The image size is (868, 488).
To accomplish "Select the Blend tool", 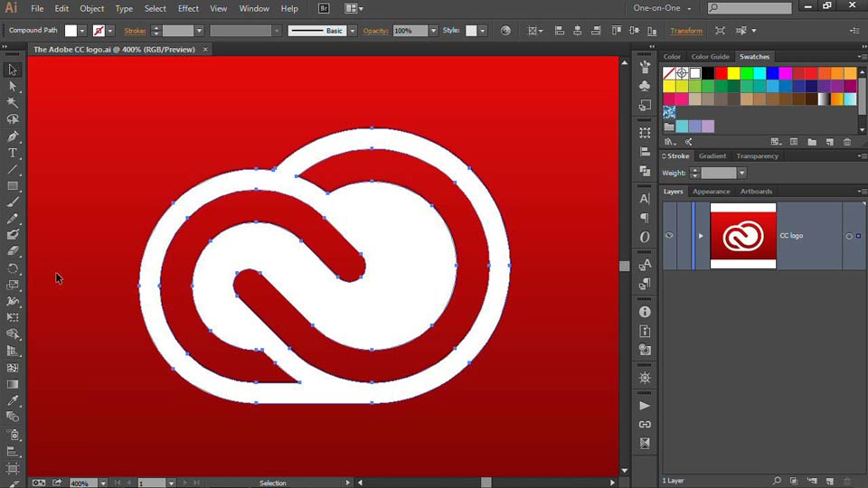I will point(12,417).
